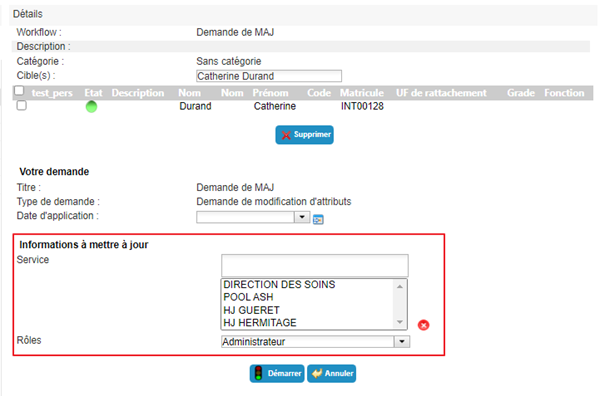The height and width of the screenshot is (396, 605).
Task: Cancel the request with Annuler button
Action: coord(332,373)
